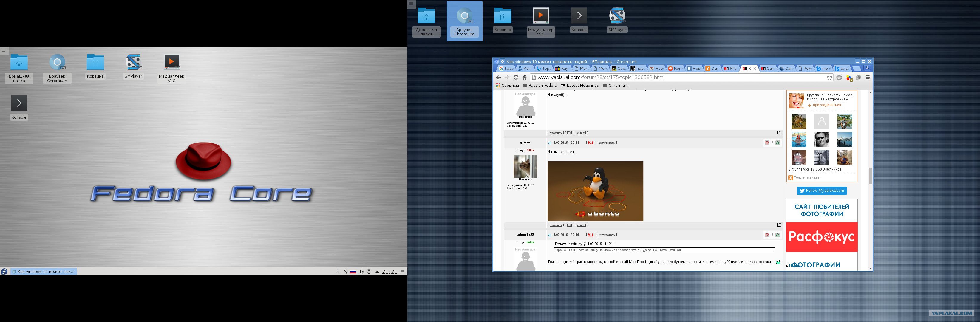
Task: Select the Домашняя папка icon on the right desktop
Action: coord(426,22)
